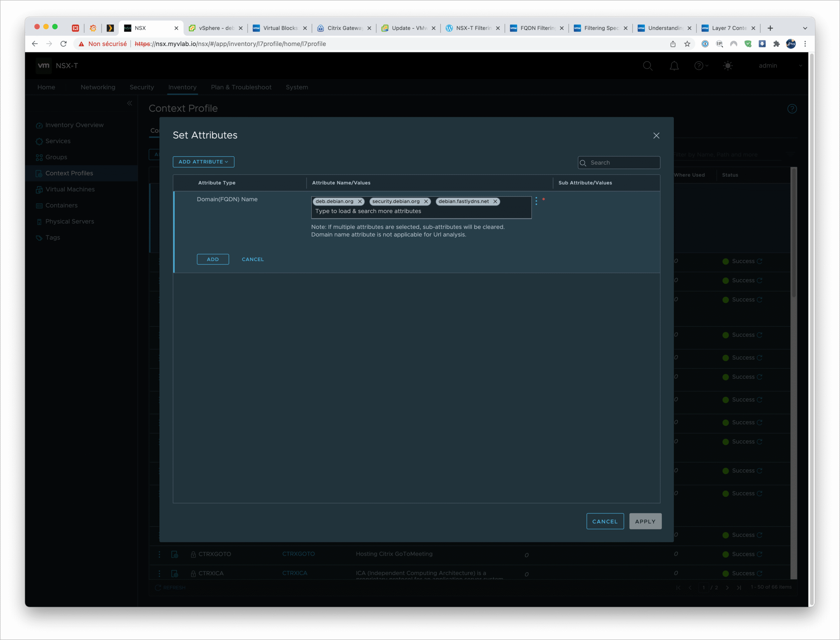Go back with the browser back arrow
The height and width of the screenshot is (640, 840).
click(x=35, y=44)
